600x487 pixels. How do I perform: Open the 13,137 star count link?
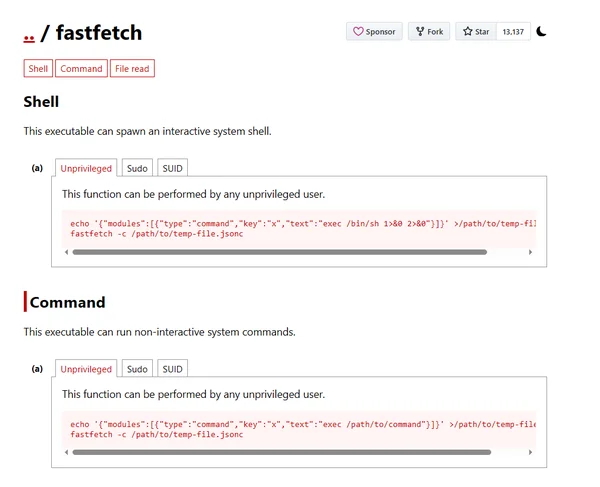(512, 32)
